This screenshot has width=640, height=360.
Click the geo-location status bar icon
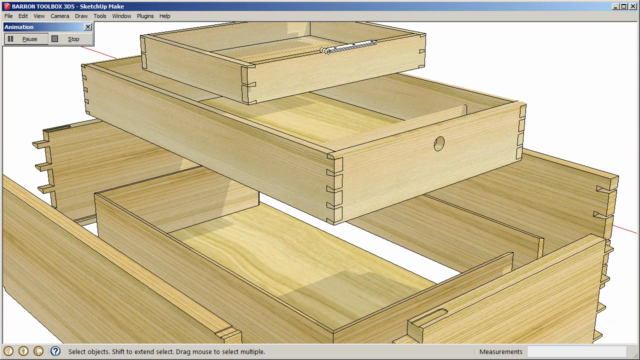point(9,351)
